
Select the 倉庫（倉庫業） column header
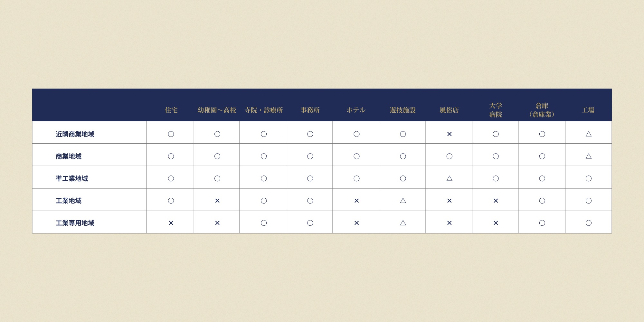(x=542, y=110)
